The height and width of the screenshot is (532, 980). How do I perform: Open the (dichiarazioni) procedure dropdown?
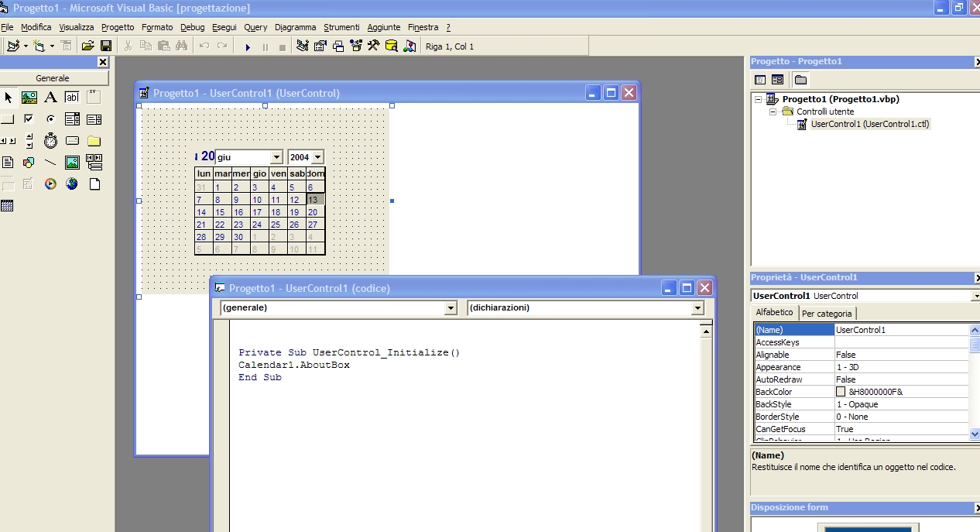pyautogui.click(x=697, y=308)
